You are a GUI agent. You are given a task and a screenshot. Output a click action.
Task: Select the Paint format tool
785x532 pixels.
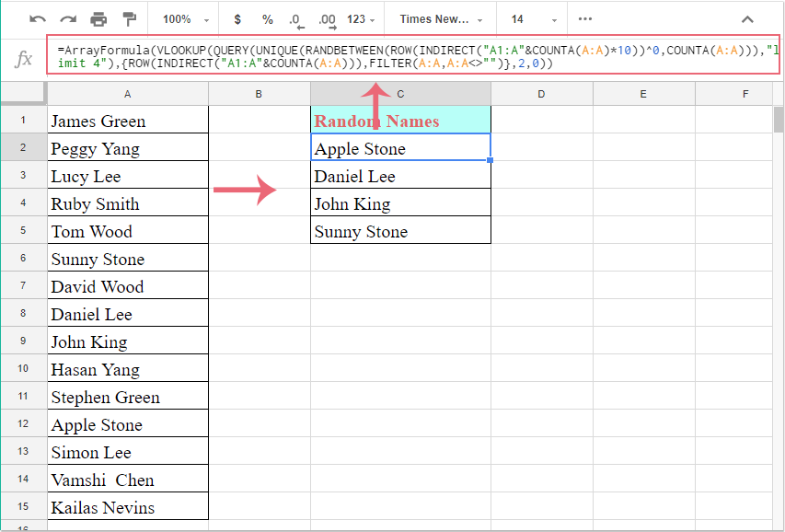(129, 18)
